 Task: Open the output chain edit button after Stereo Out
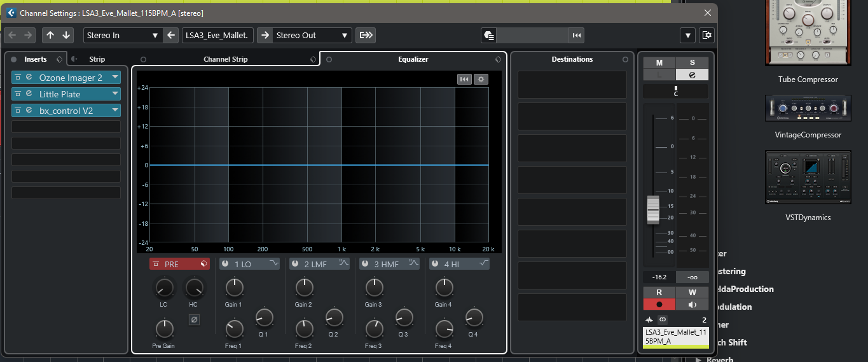pos(366,36)
